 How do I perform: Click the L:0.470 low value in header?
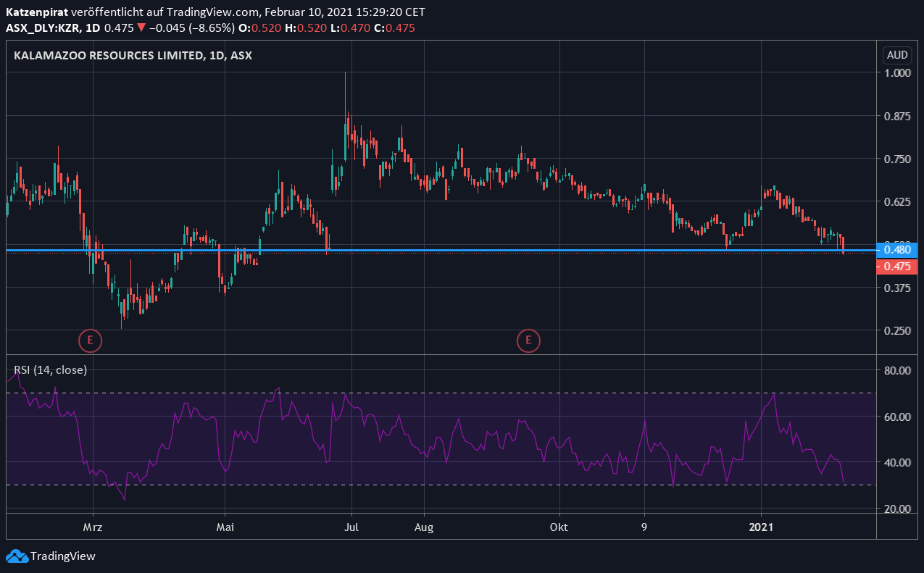coord(351,28)
